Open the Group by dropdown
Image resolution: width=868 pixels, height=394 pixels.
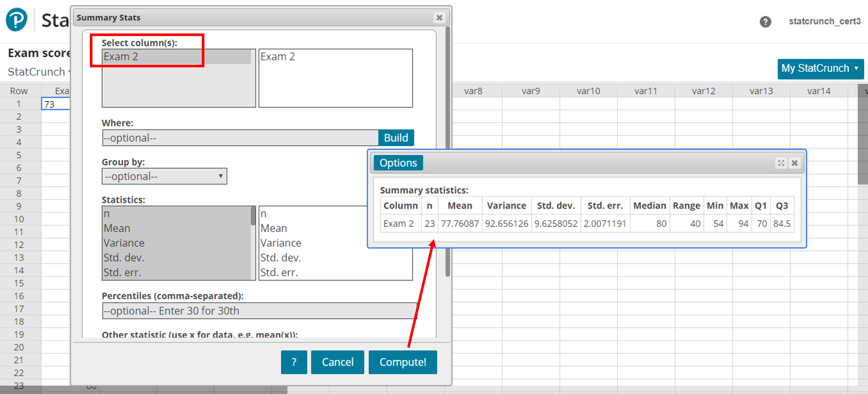pos(164,176)
